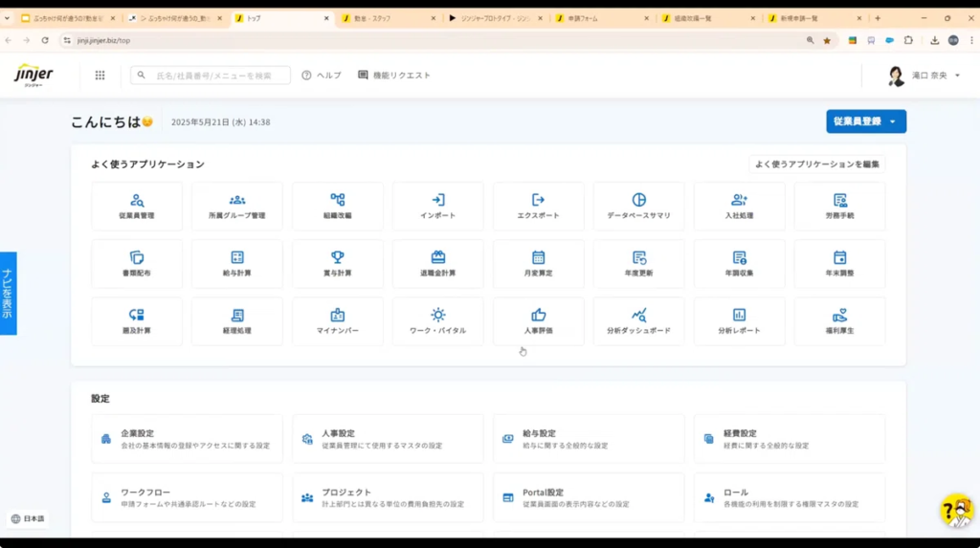980x548 pixels.
Task: Open 人事評価 thumbs-up icon
Action: [x=538, y=321]
